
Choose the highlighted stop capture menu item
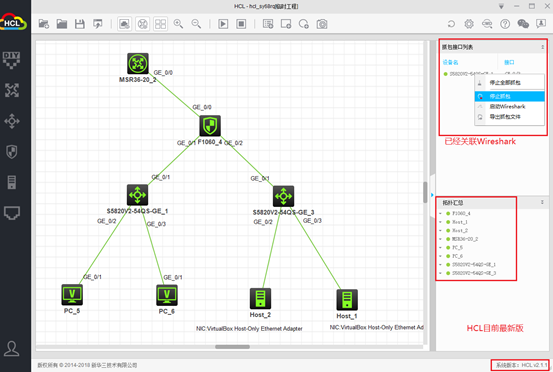[509, 96]
